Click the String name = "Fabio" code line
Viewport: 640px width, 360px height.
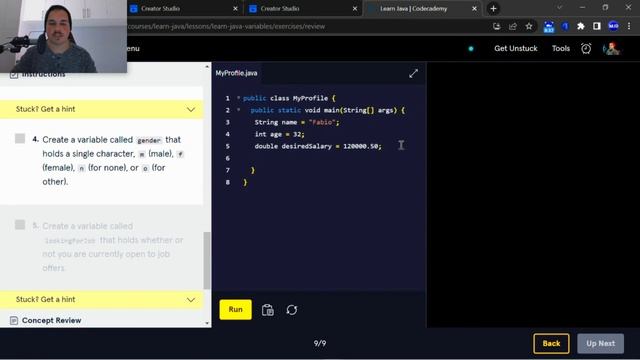click(x=297, y=122)
